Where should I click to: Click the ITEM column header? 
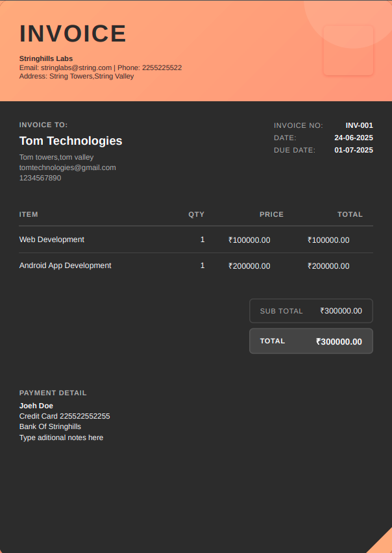coord(29,214)
